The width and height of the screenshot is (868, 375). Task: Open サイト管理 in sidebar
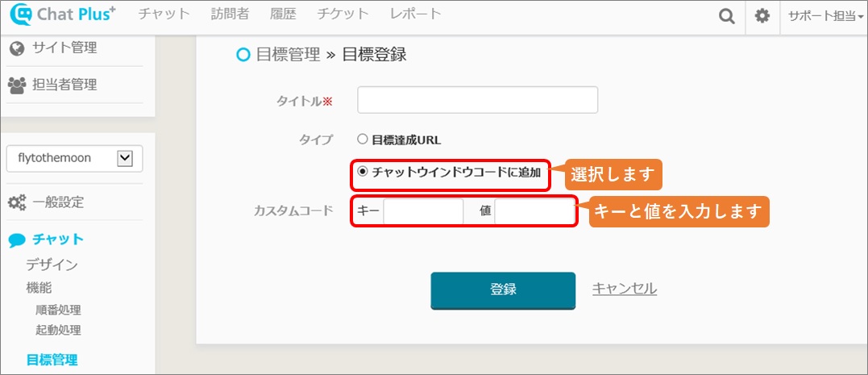(64, 48)
